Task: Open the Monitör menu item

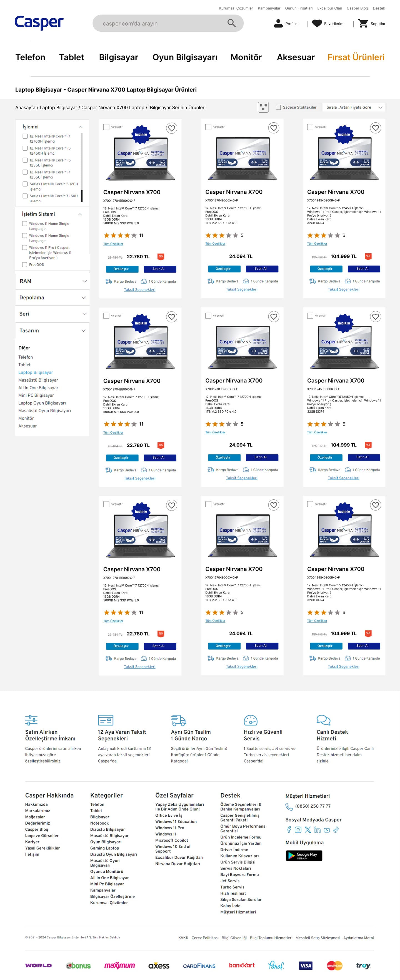Action: click(x=246, y=57)
